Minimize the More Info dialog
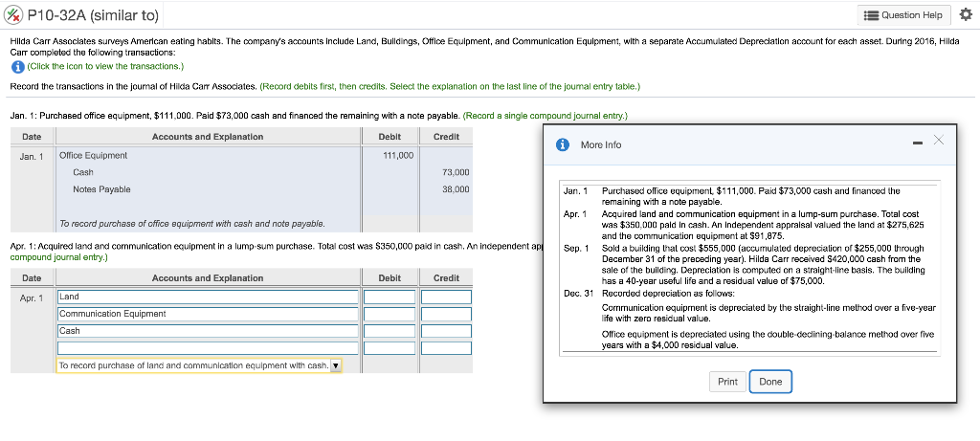 tap(917, 144)
